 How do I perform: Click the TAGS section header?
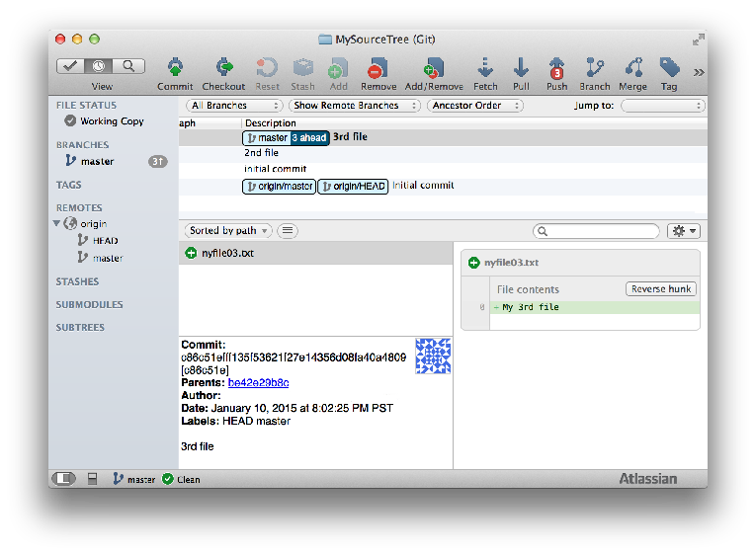tap(68, 185)
